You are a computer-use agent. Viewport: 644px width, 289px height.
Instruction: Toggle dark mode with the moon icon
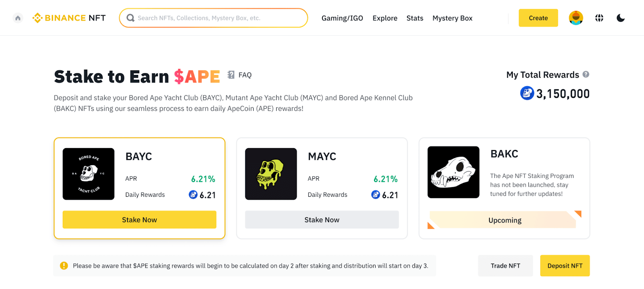click(620, 18)
